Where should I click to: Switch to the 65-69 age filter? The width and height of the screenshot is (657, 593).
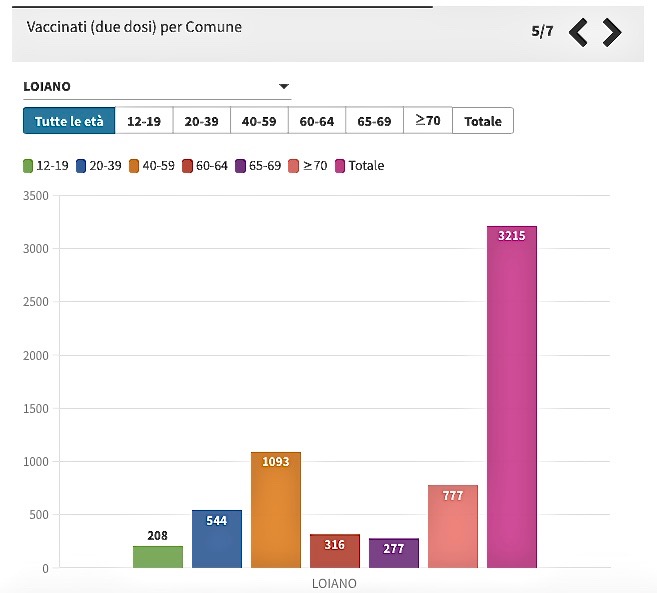tap(375, 121)
